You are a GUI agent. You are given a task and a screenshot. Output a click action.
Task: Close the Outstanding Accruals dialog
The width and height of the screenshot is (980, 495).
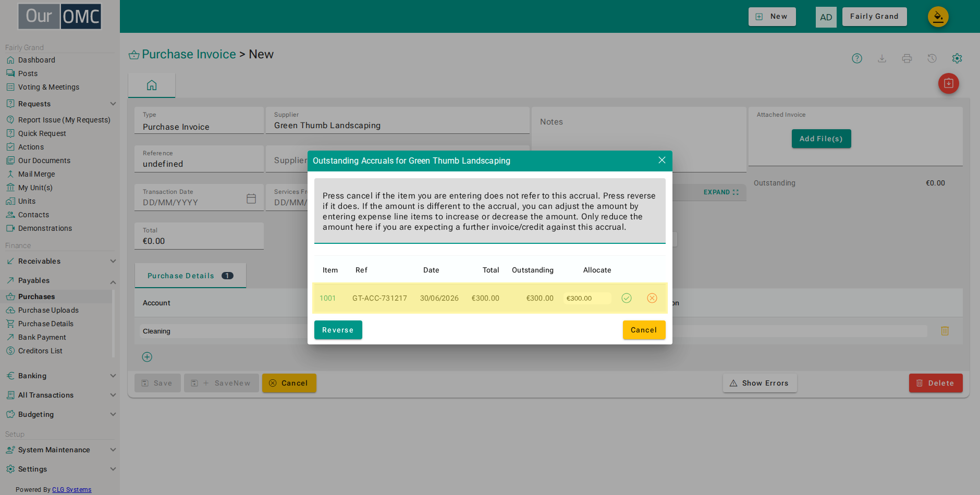662,160
